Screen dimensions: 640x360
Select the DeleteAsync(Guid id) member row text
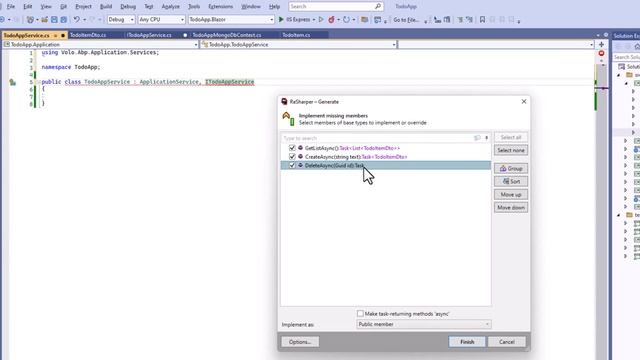click(x=334, y=165)
